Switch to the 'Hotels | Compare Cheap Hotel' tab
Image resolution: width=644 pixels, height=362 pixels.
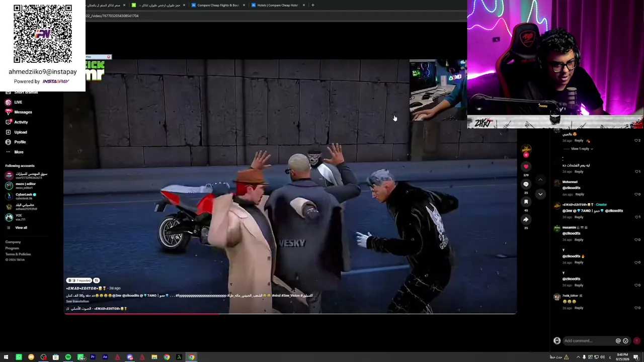(278, 5)
